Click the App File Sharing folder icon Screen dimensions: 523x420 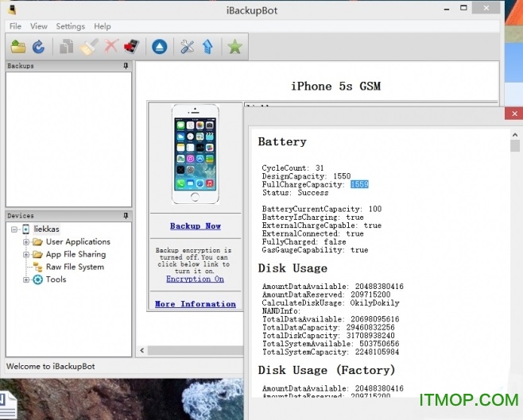(x=37, y=255)
